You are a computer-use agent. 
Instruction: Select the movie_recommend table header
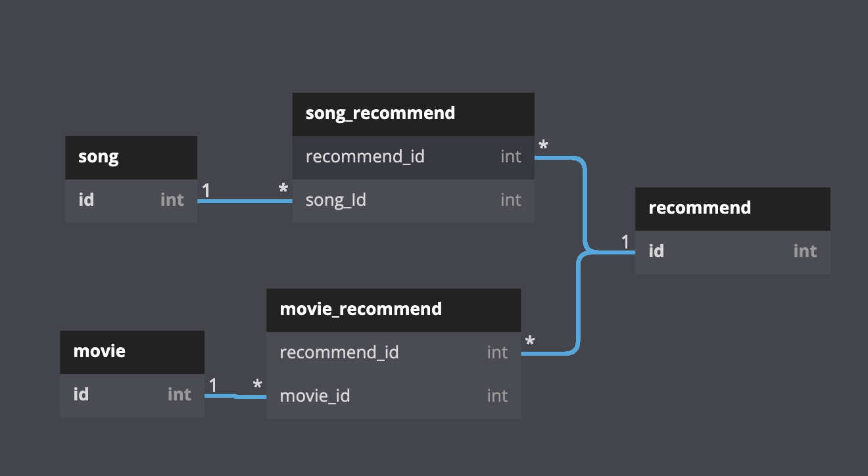click(393, 310)
